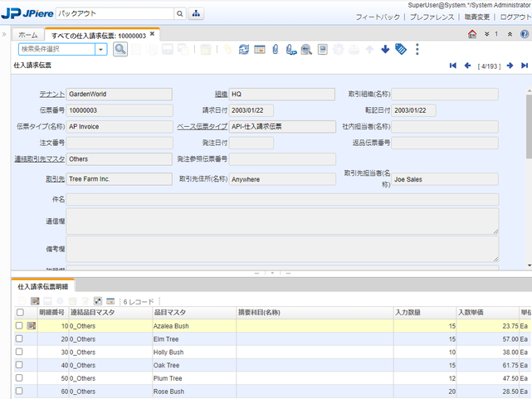This screenshot has height=399, width=532.
Task: Click the 47.50 price cell
Action: 487,378
